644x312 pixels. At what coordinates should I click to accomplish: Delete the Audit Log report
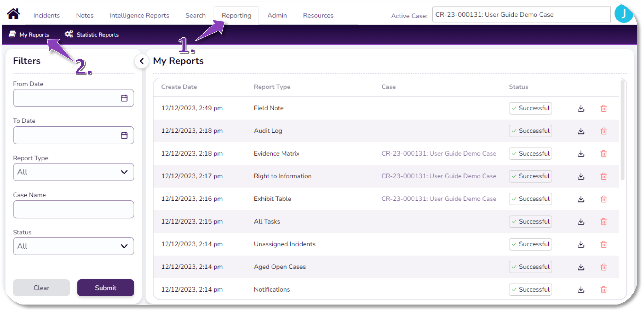(603, 131)
